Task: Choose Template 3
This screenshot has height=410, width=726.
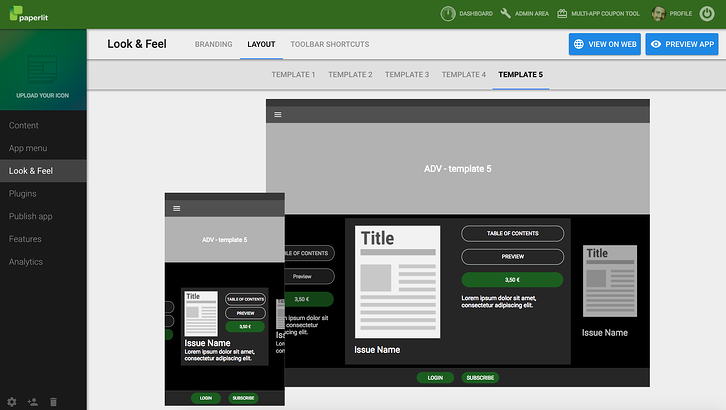Action: click(407, 75)
